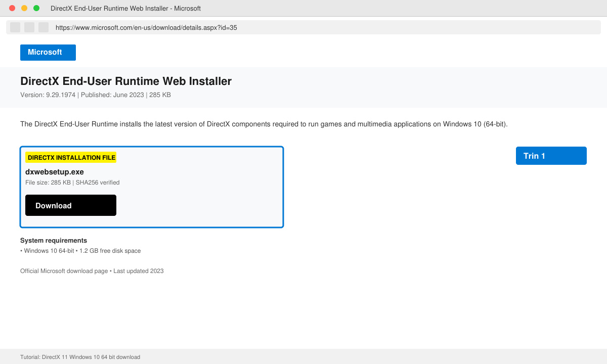The height and width of the screenshot is (364, 607).
Task: Click the Microsoft logo button
Action: [48, 53]
